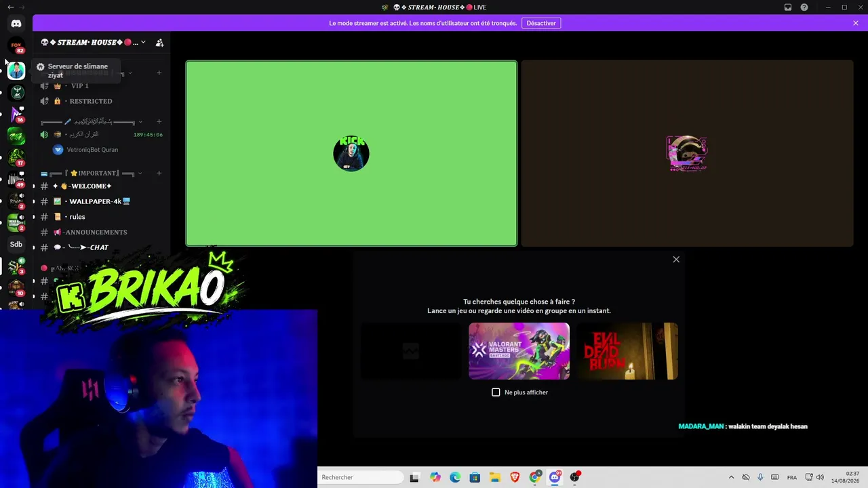Launch the Evil Dead Burn activity card
This screenshot has width=868, height=488.
pyautogui.click(x=627, y=351)
